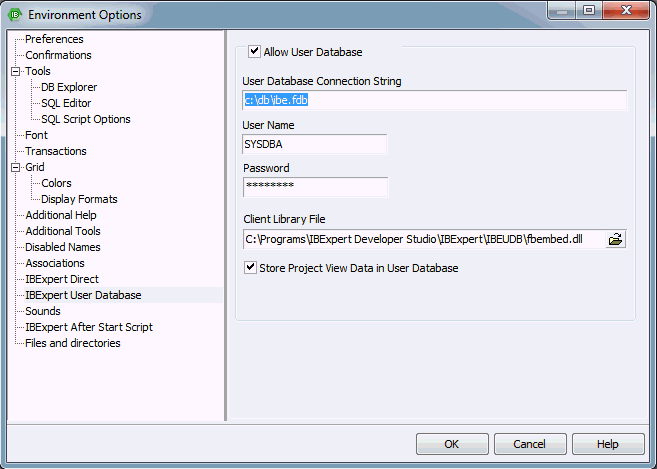Toggle the Allow User Database checkbox
This screenshot has width=657, height=469.
(254, 52)
